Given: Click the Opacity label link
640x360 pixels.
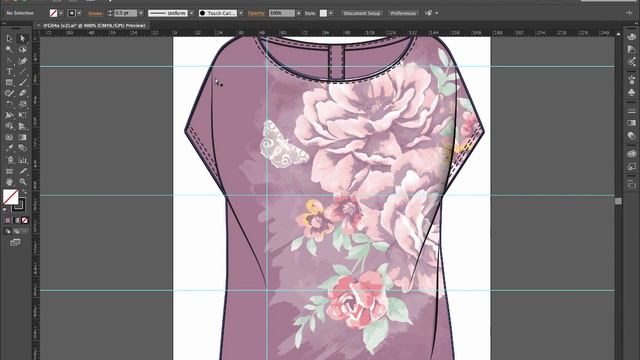Looking at the screenshot, I should point(256,13).
